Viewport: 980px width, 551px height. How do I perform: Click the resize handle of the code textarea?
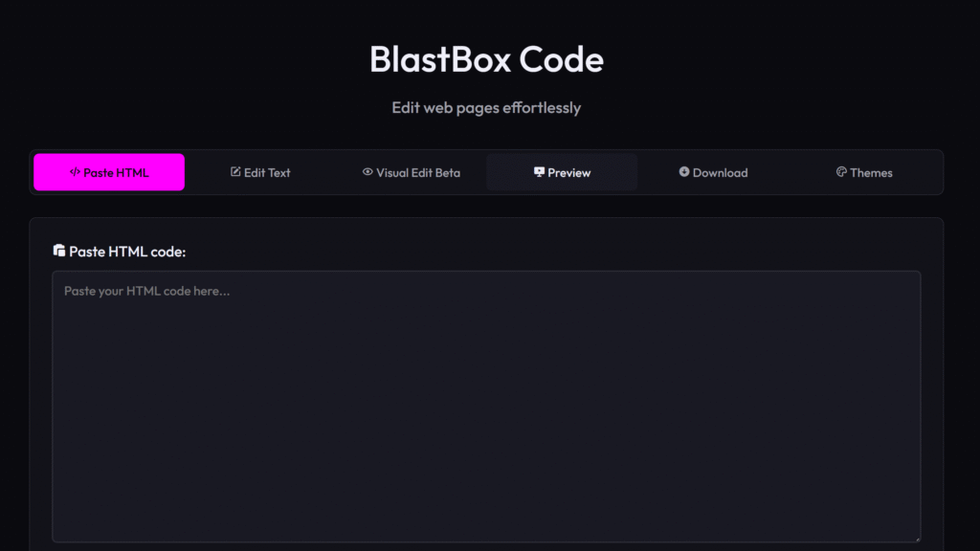(x=916, y=538)
